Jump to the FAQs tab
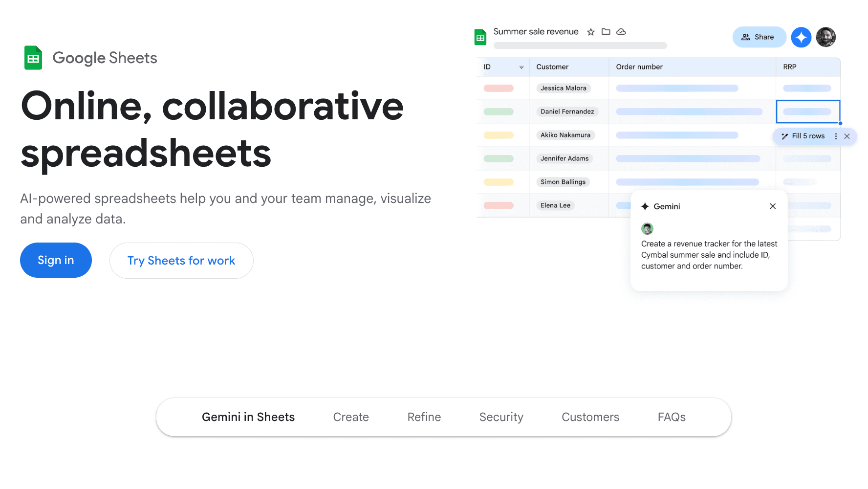Image resolution: width=868 pixels, height=489 pixels. point(672,417)
